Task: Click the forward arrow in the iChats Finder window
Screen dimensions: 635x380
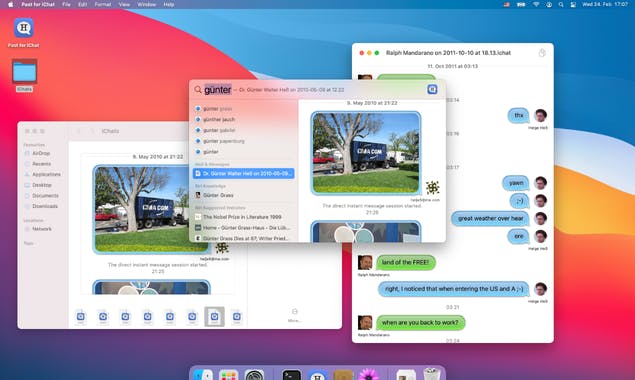Action: 92,131
